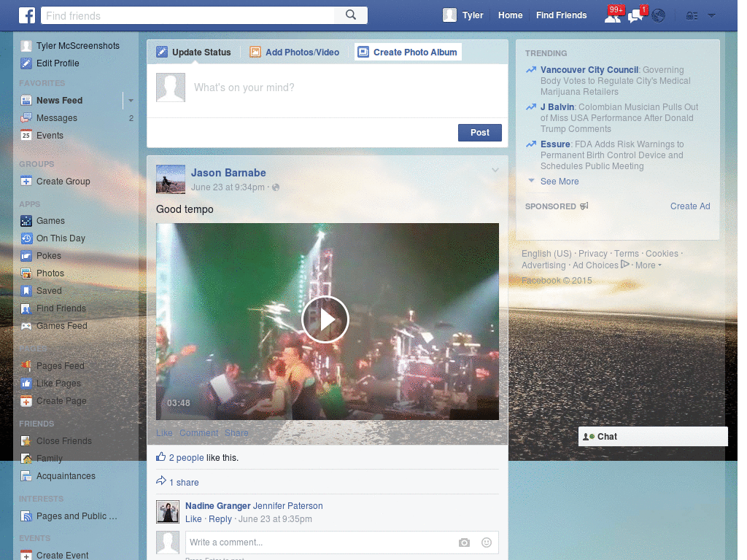Click Jason Barnabe's profile thumbnail
Screen dimensions: 747x560
tap(171, 179)
